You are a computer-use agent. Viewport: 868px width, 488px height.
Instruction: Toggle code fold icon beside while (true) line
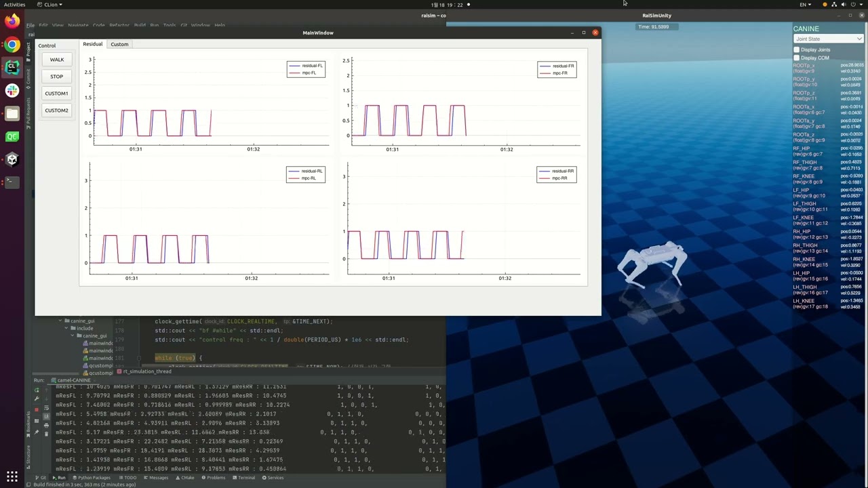[139, 358]
